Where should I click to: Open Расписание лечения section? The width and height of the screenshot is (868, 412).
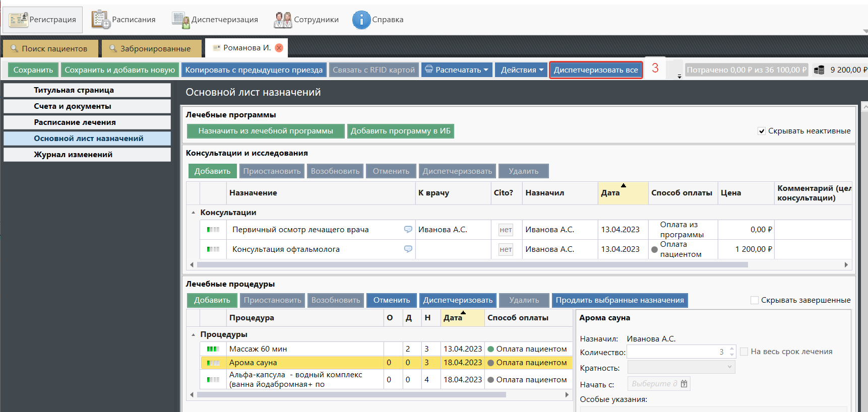pos(87,122)
